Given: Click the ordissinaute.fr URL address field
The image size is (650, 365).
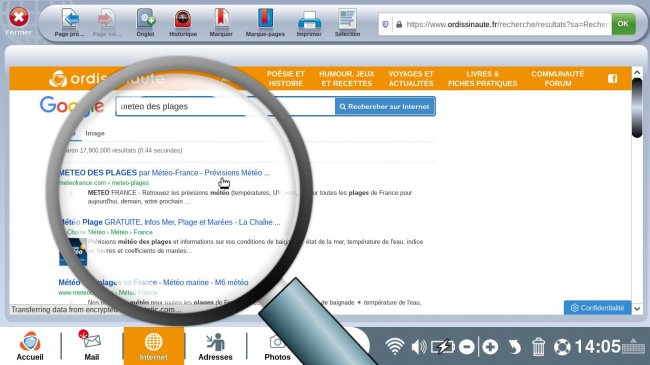Looking at the screenshot, I should [507, 24].
